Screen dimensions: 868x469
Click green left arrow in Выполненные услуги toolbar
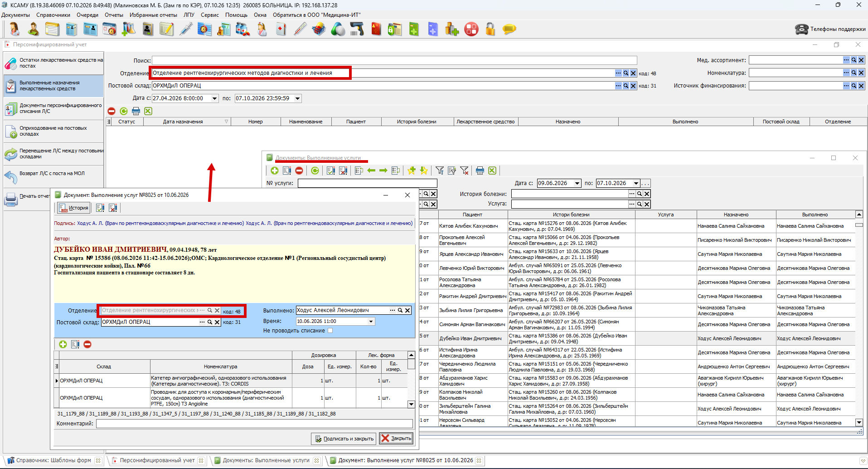[x=371, y=171]
